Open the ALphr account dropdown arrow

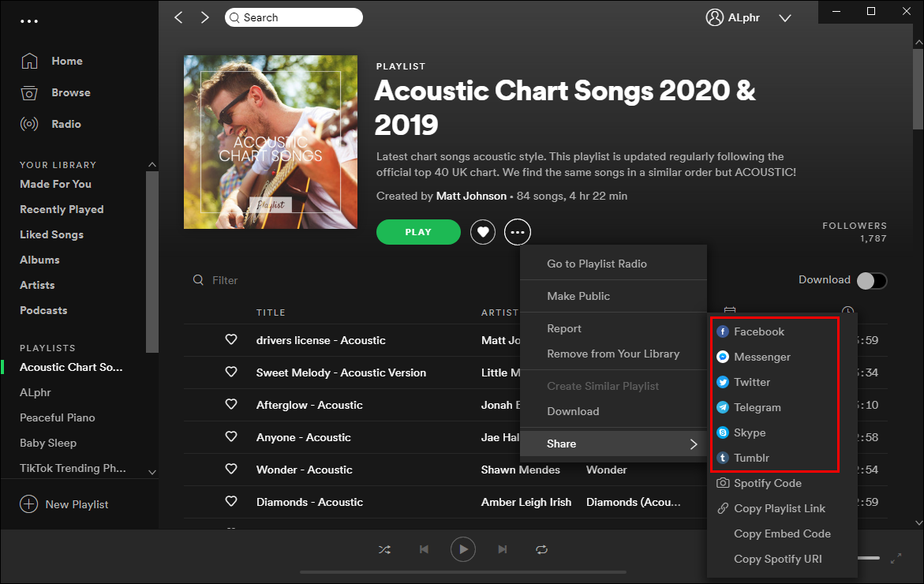tap(784, 17)
